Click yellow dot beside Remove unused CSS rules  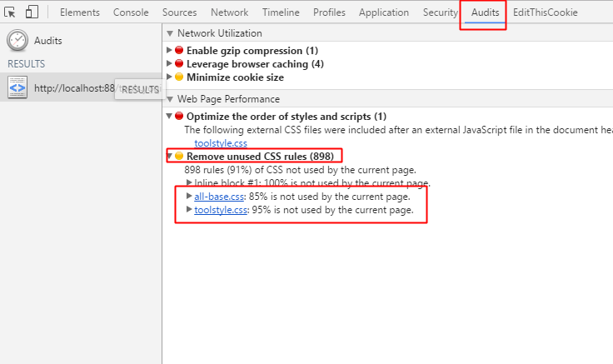point(179,157)
